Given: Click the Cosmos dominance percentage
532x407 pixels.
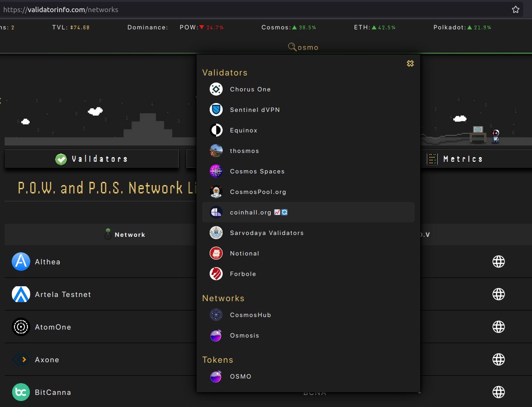Looking at the screenshot, I should (x=307, y=28).
